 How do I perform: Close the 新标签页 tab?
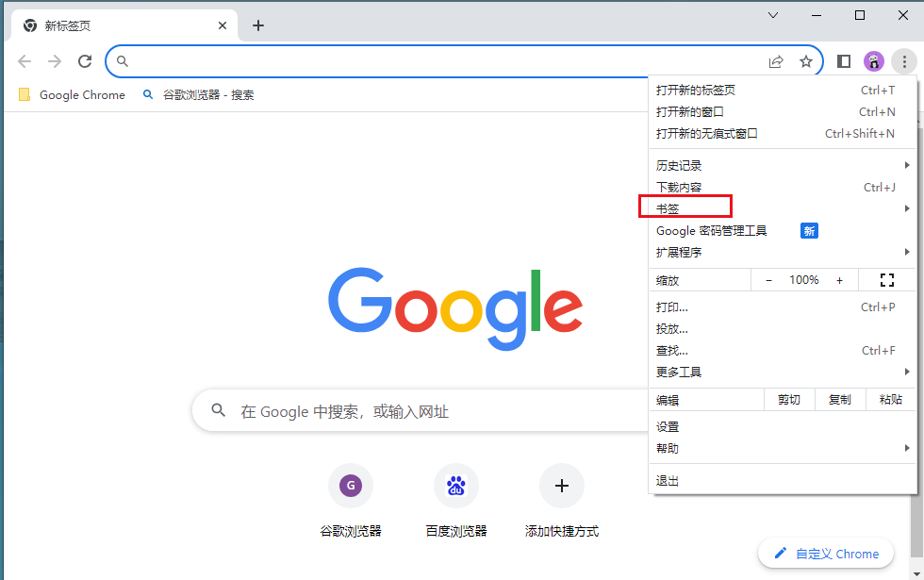(x=223, y=25)
